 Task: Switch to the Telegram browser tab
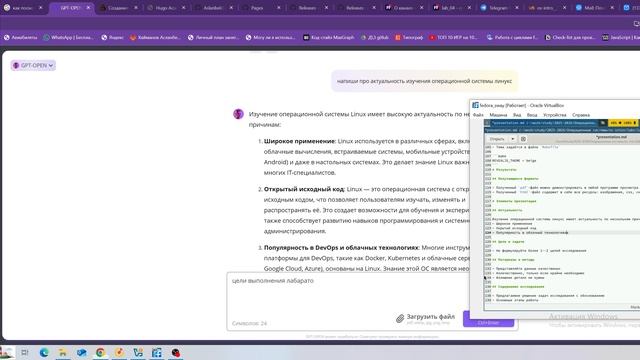[499, 8]
